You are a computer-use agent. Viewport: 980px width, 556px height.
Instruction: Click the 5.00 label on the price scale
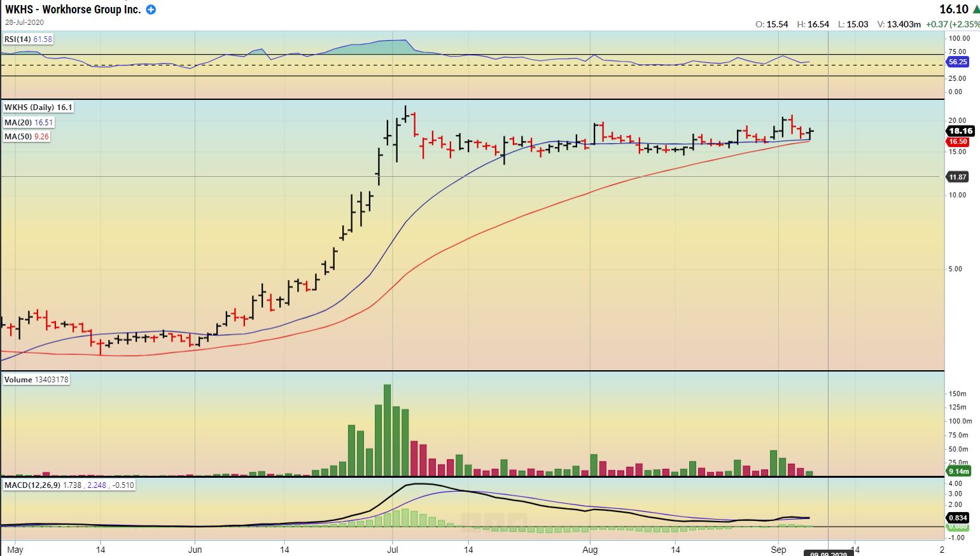click(x=955, y=269)
